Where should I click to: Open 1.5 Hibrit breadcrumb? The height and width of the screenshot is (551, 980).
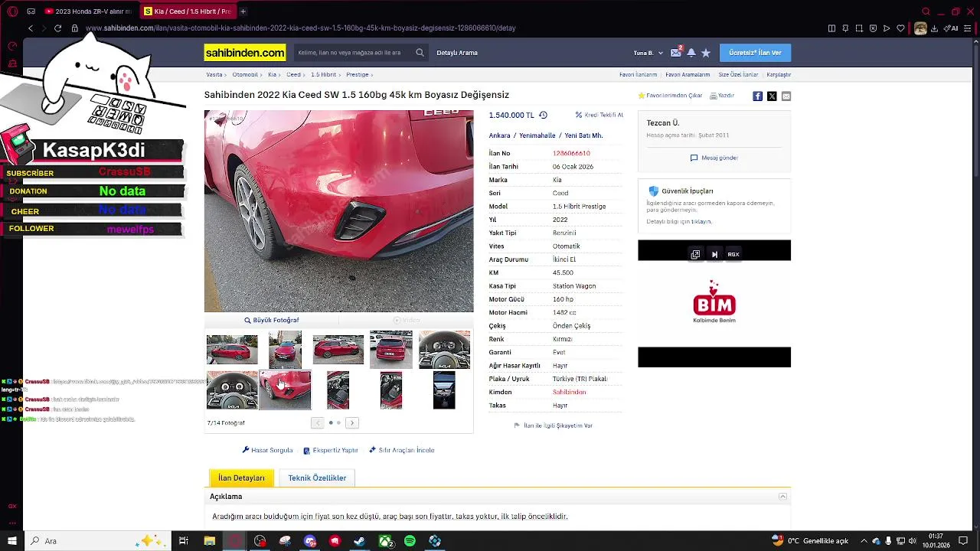pos(323,75)
